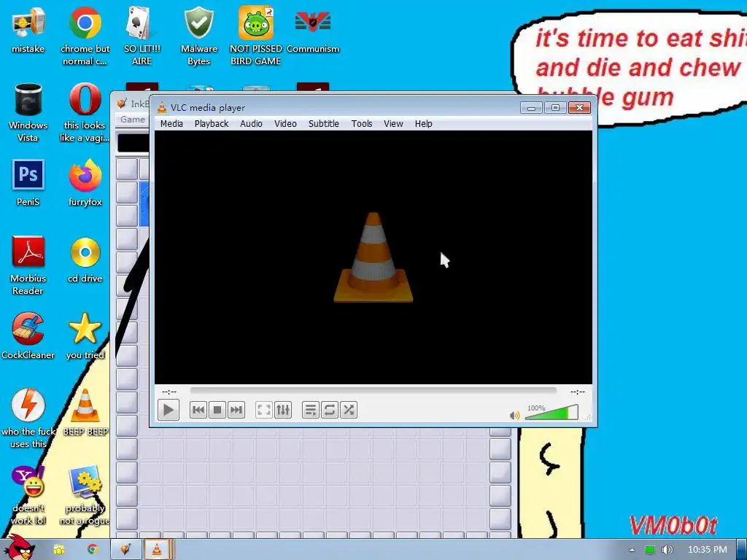Select the 'probably not a rogue' icon
The height and width of the screenshot is (560, 747).
point(85,495)
